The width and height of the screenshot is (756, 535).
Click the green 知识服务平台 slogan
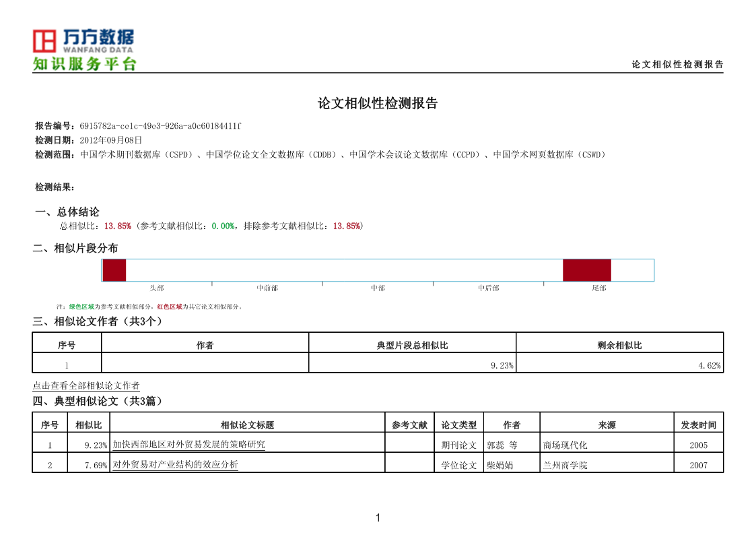point(84,64)
